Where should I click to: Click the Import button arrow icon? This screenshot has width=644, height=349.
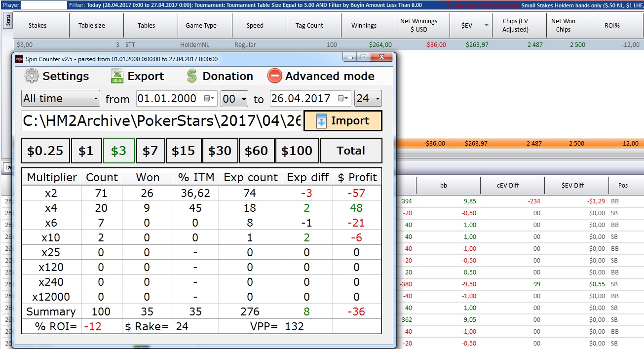coord(321,121)
